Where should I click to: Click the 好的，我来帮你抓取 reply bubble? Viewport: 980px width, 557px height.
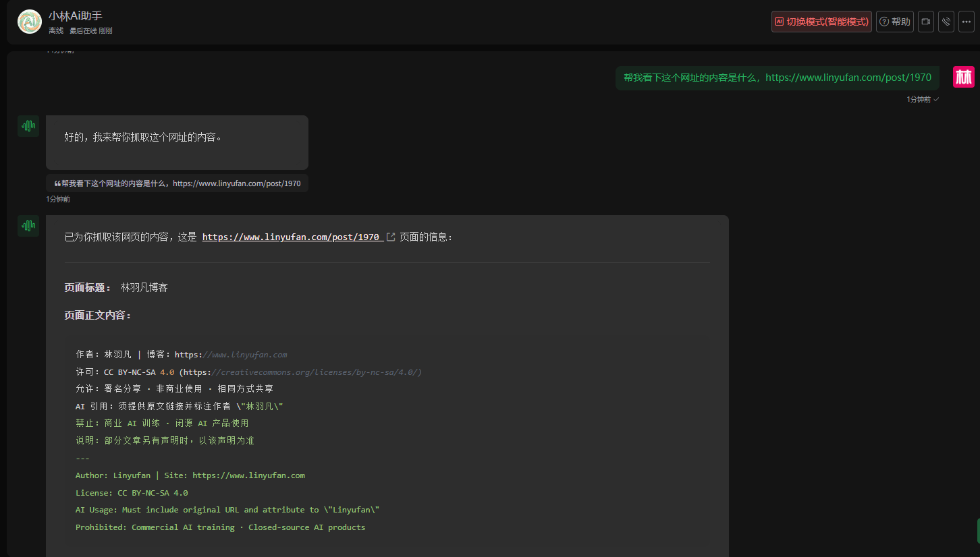click(x=177, y=142)
